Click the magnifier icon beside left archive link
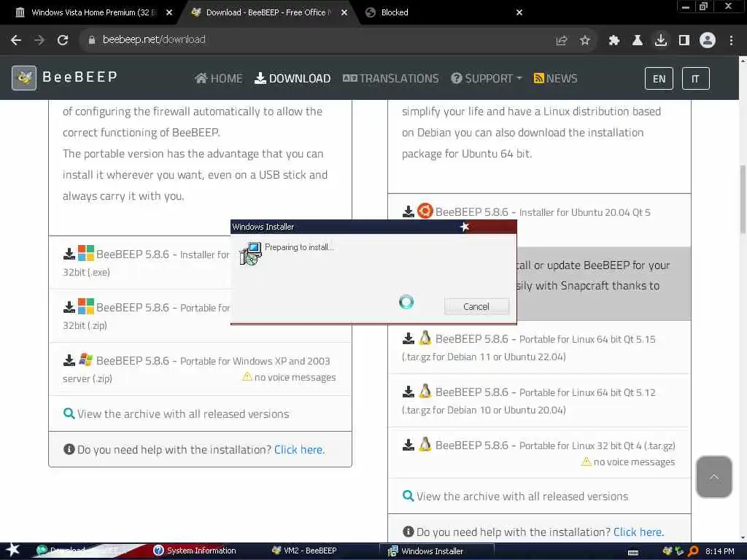 (x=69, y=413)
